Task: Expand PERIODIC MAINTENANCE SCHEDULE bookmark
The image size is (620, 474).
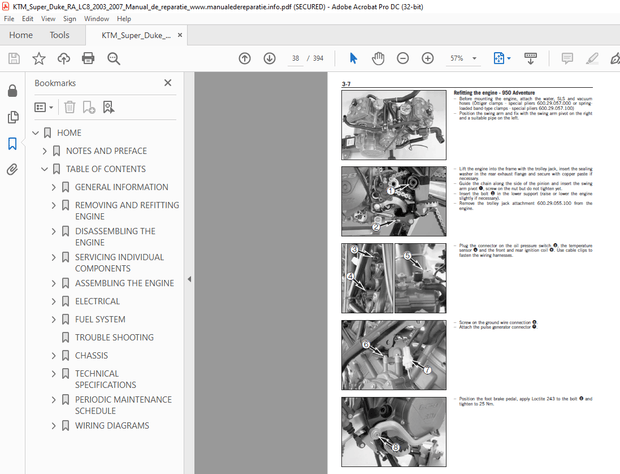Action: (54, 400)
